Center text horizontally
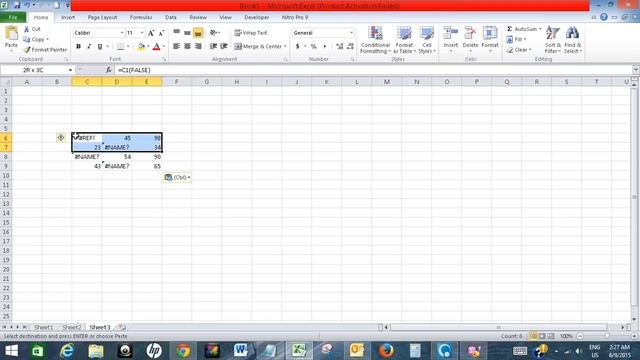640x360 pixels. 187,46
